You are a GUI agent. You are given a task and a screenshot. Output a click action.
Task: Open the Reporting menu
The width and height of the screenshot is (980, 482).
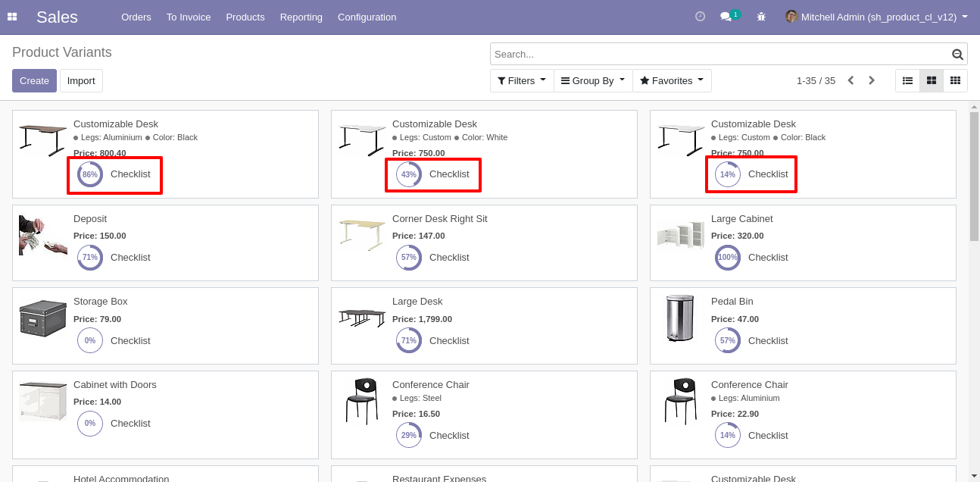301,17
